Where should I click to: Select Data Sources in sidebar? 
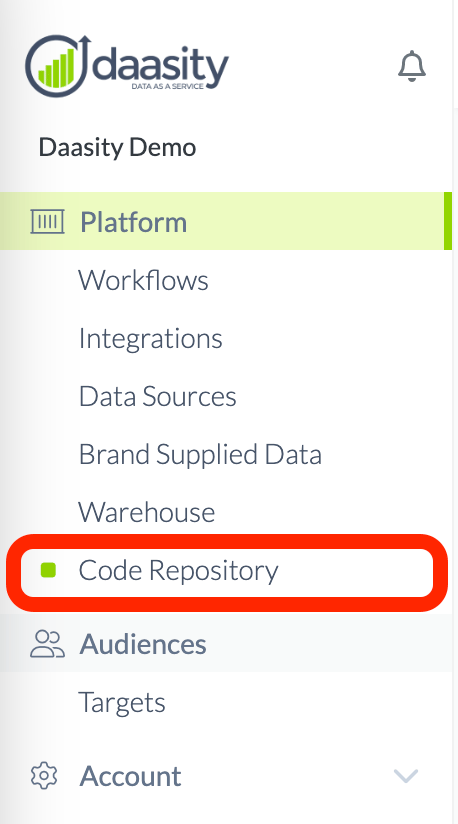[x=158, y=396]
